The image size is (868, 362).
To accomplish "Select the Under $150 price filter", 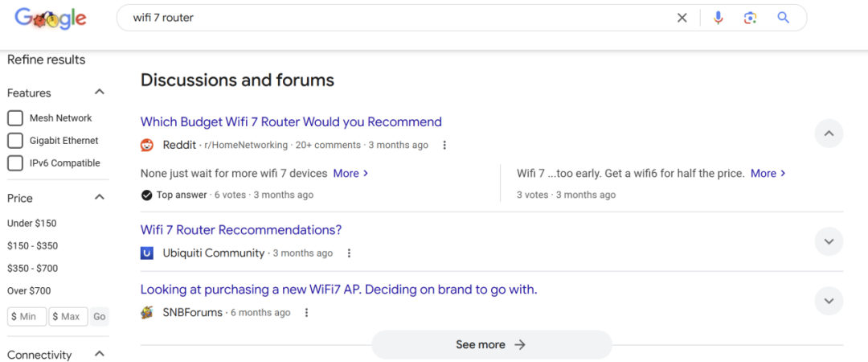I will [x=32, y=224].
